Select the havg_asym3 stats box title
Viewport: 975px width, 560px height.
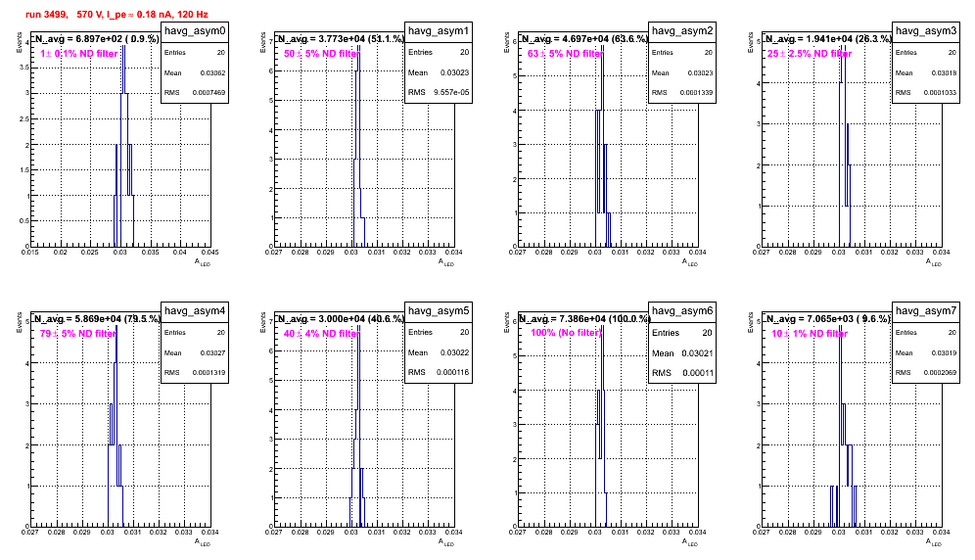tap(926, 31)
